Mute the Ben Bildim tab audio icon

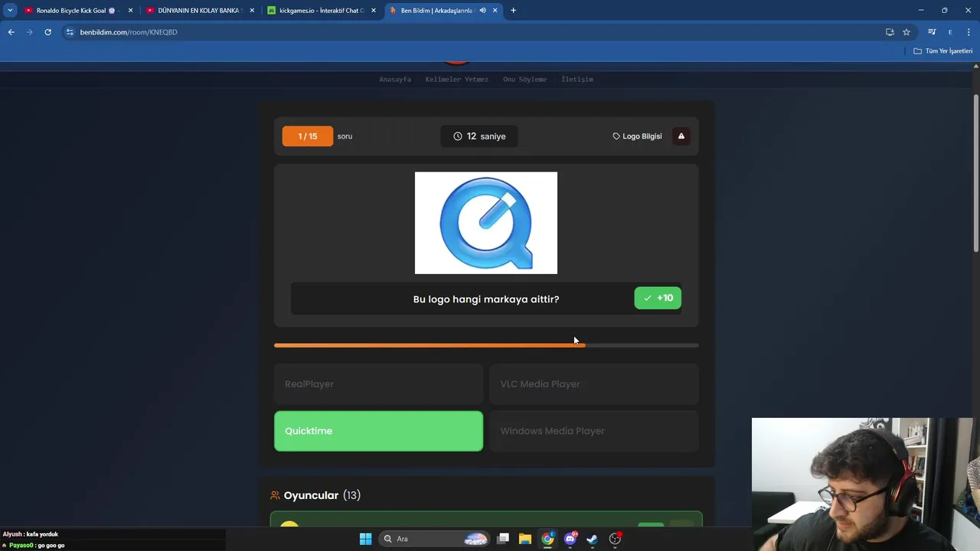coord(482,11)
